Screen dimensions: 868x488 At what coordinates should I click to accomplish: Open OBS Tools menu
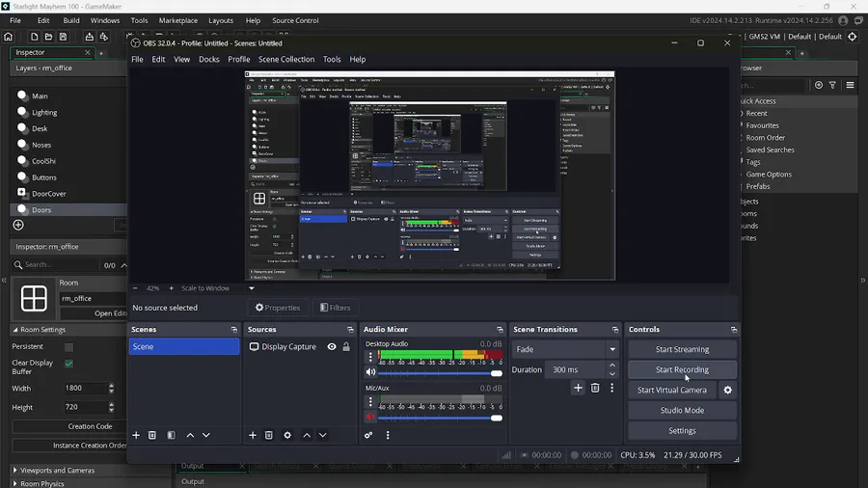332,59
